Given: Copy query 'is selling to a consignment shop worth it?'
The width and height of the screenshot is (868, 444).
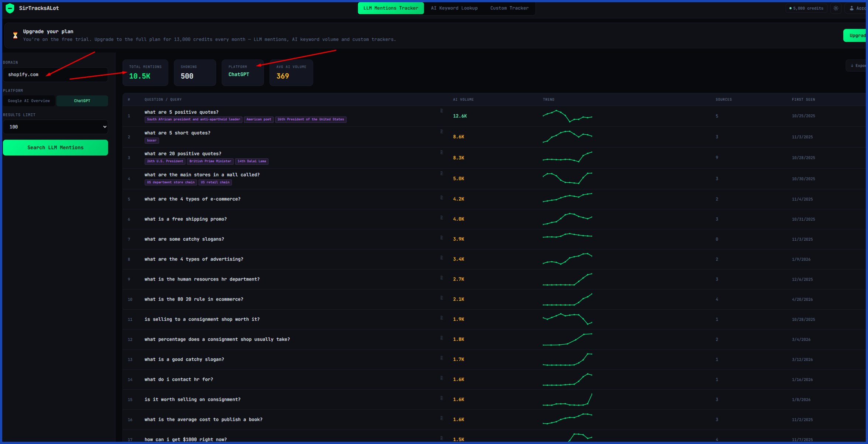Looking at the screenshot, I should [x=441, y=318].
